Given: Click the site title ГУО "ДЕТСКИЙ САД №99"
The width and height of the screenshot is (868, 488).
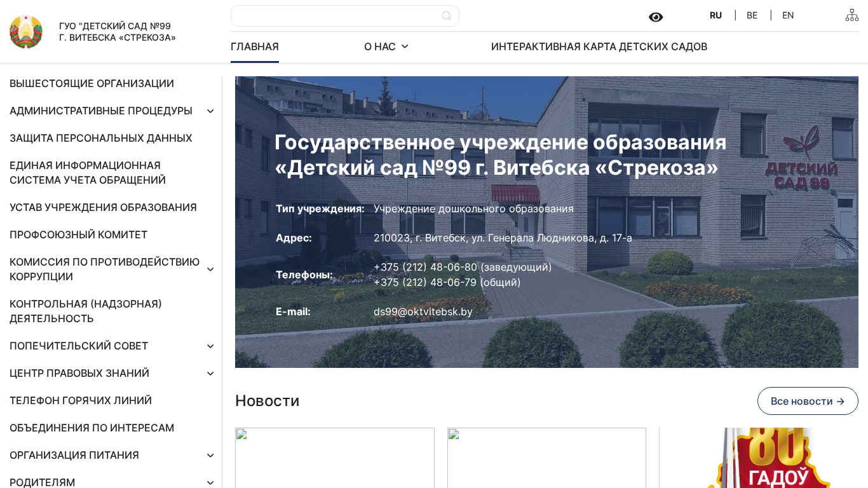Looking at the screenshot, I should tap(118, 32).
